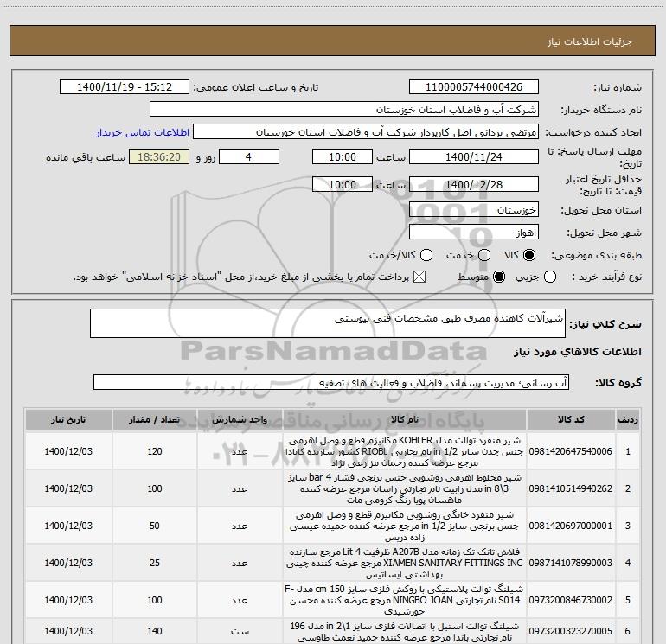
Task: Click quantity 25 in row 4
Action: tap(155, 563)
